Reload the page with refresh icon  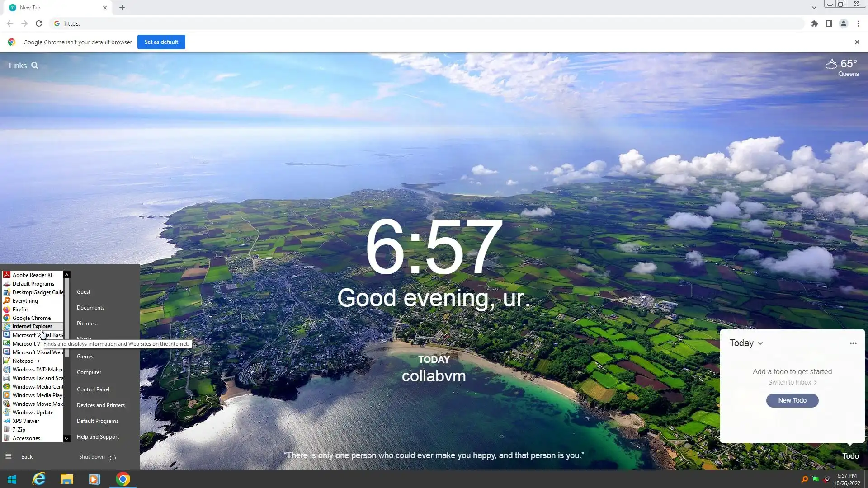pyautogui.click(x=39, y=23)
